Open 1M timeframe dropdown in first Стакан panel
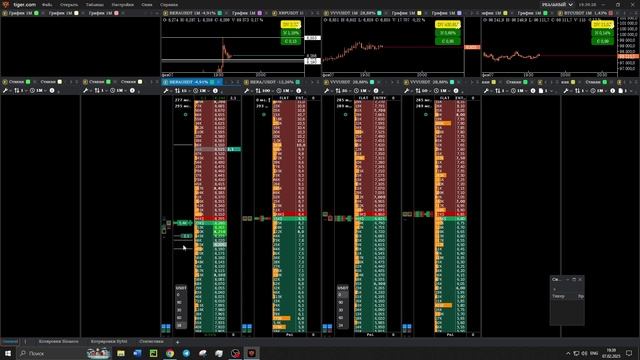Image resolution: width=640 pixels, height=360 pixels. 38,91
